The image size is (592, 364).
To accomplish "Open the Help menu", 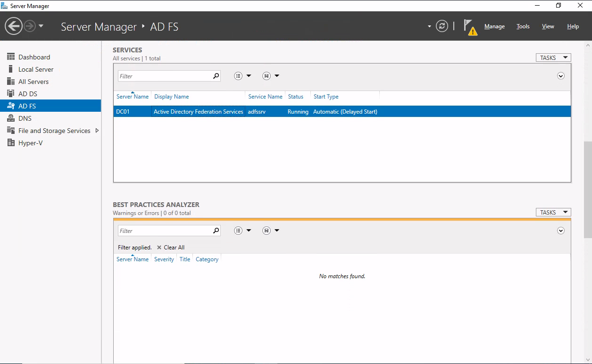I will pos(573,26).
